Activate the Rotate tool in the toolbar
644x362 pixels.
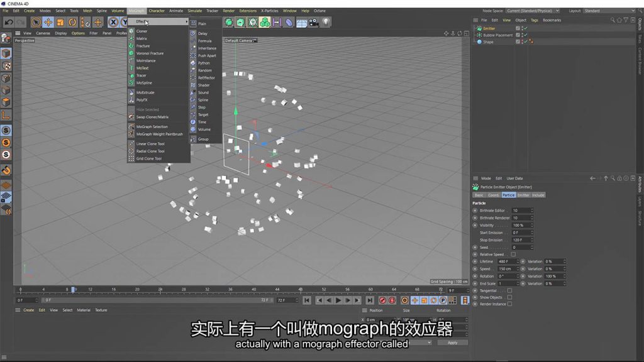click(72, 22)
